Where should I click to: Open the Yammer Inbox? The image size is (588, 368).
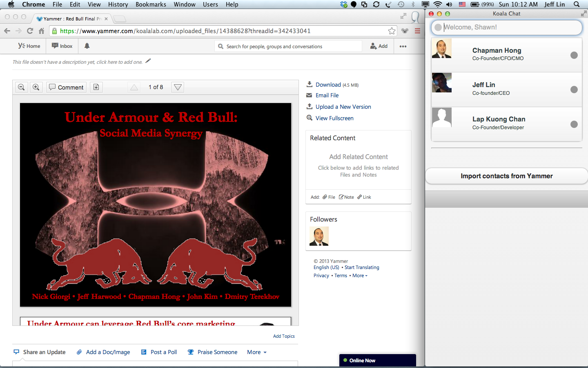tap(62, 46)
